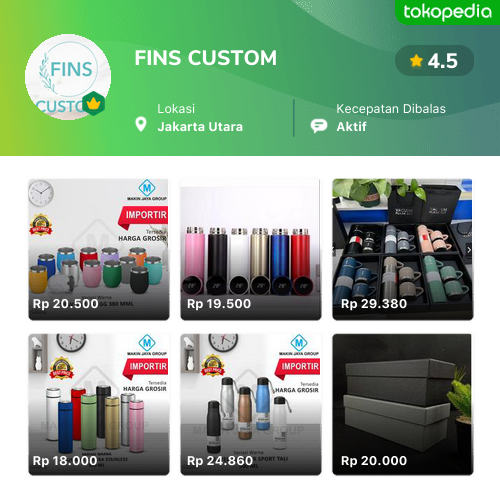This screenshot has height=500, width=500.
Task: Click the yellow star rating icon
Action: (x=416, y=61)
